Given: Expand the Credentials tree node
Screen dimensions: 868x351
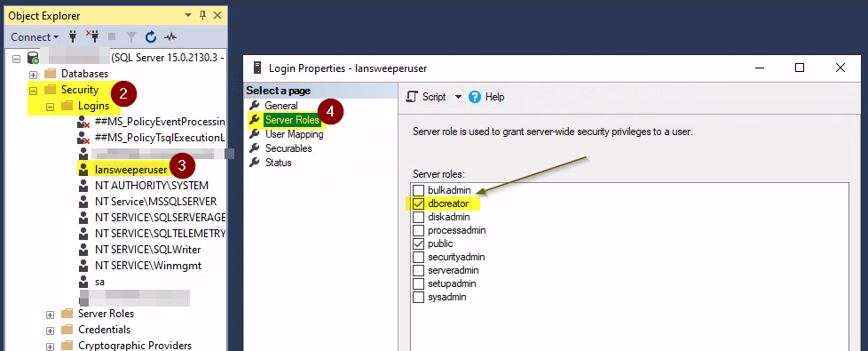Looking at the screenshot, I should point(50,330).
